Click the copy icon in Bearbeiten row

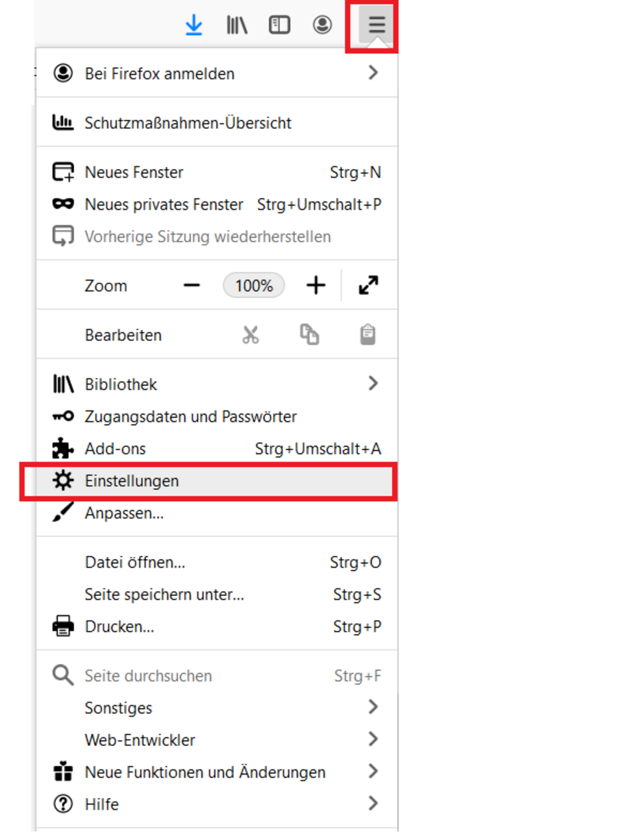[309, 335]
